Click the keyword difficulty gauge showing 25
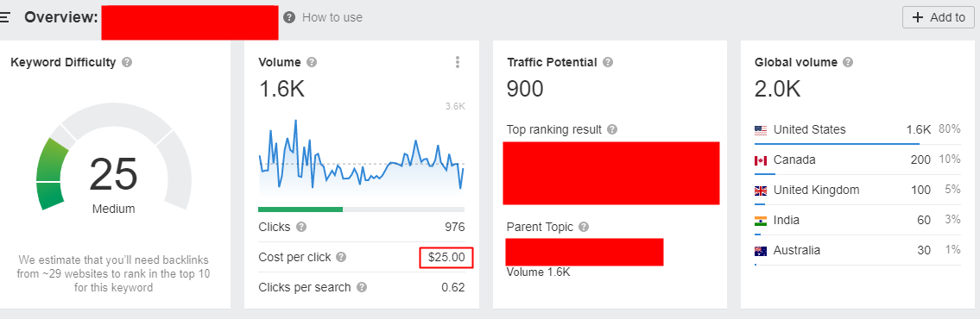 click(x=114, y=159)
